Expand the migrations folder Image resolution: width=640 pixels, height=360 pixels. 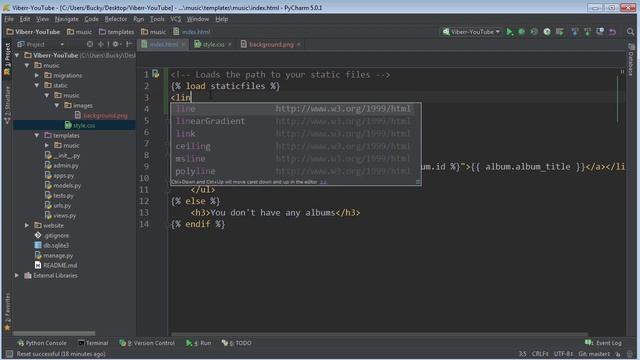(x=37, y=75)
